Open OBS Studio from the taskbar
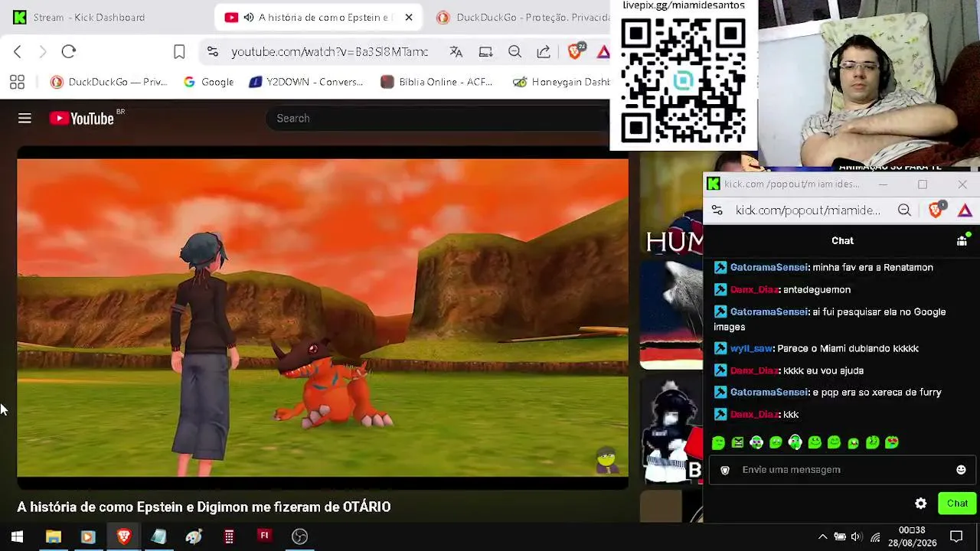This screenshot has width=980, height=551. [299, 536]
